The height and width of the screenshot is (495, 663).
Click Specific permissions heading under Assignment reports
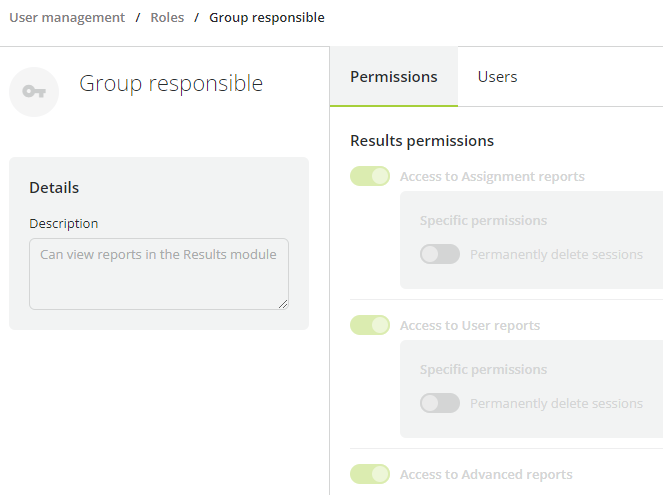click(483, 220)
